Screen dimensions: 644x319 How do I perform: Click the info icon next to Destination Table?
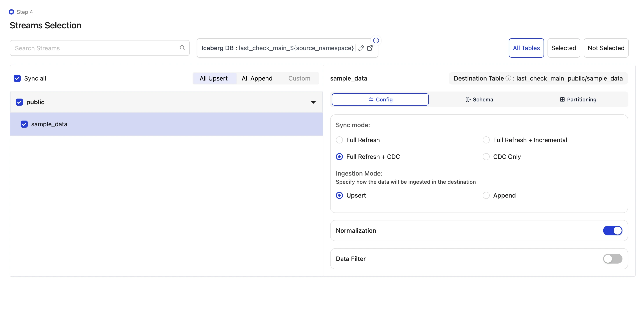pos(508,78)
